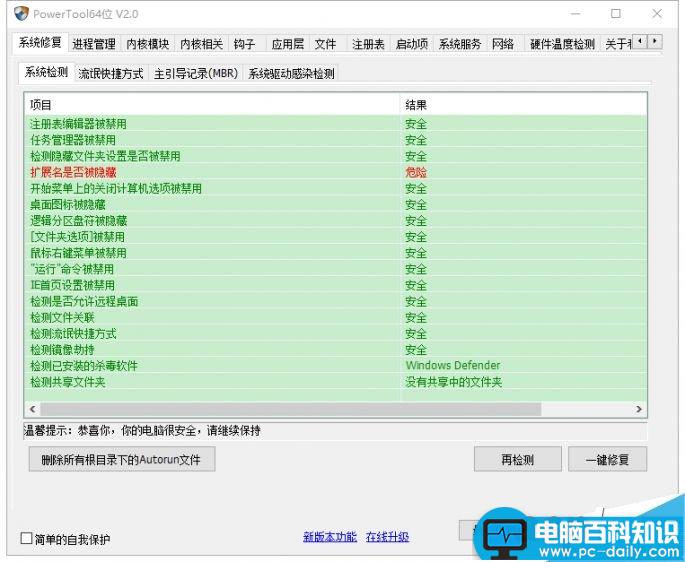Image resolution: width=685 pixels, height=562 pixels.
Task: Select row 注册表编辑器被禁用
Action: point(336,124)
